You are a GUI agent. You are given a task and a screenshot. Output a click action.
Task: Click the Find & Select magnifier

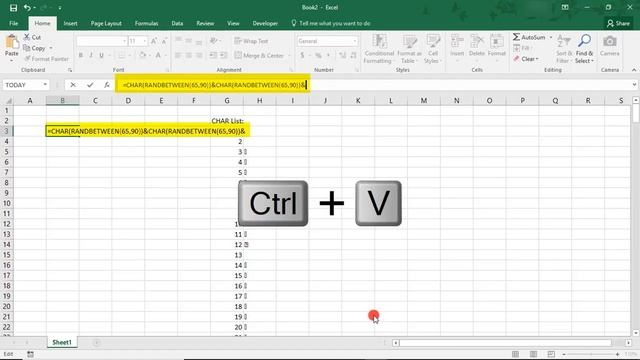point(584,41)
